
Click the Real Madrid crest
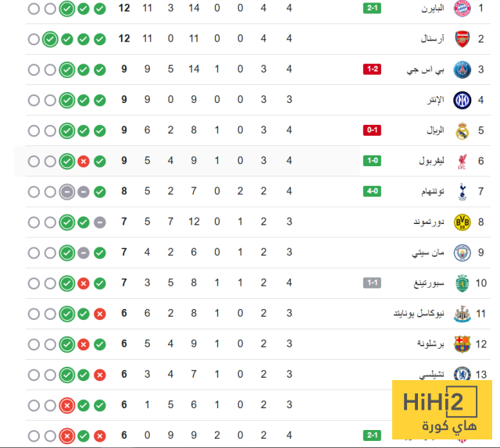tap(462, 130)
